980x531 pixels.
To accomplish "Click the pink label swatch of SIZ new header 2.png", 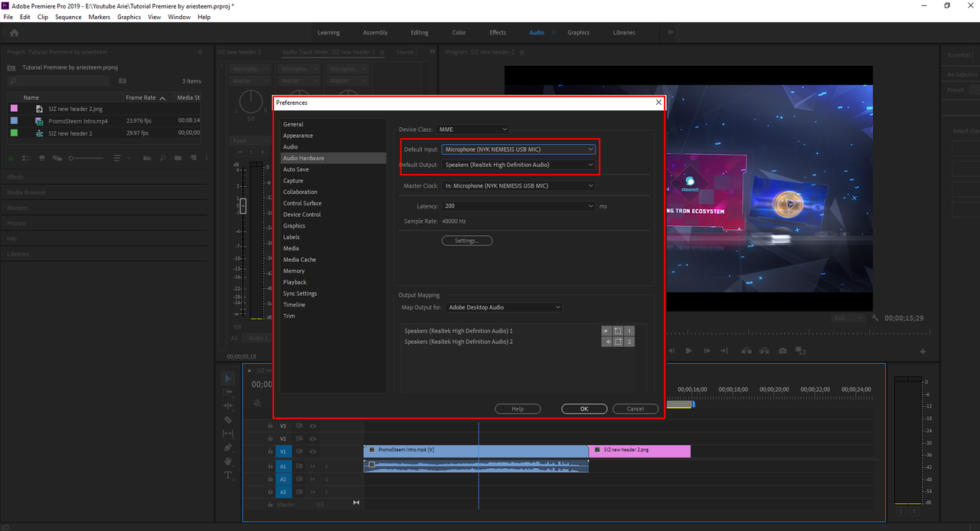I will tap(14, 109).
